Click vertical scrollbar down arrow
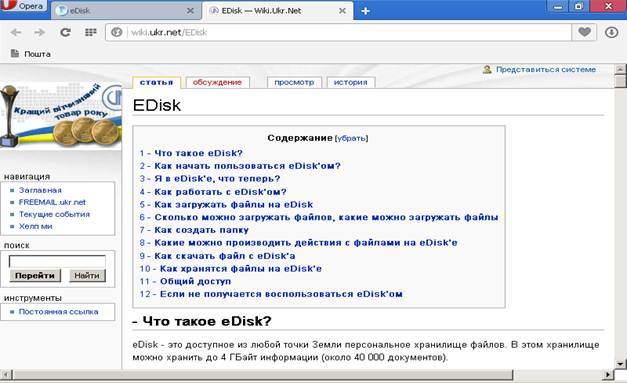Screen dimensions: 627x383 click(621, 364)
